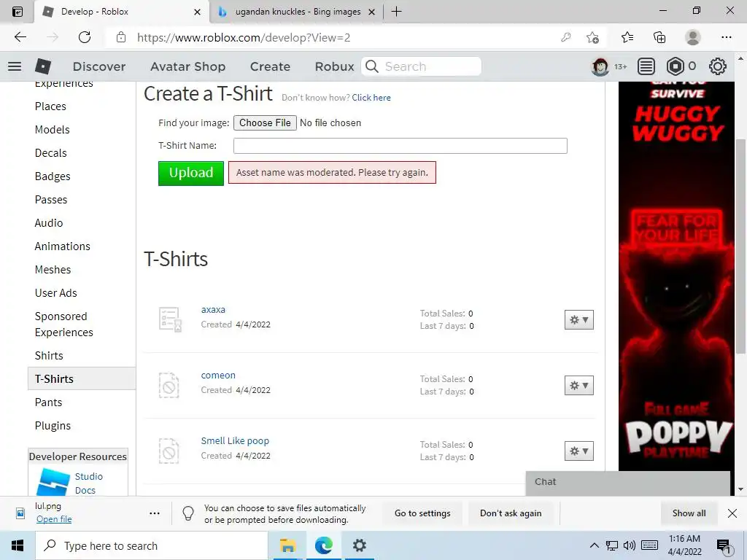Expand gear dropdown for axaxa shirt

(x=578, y=319)
